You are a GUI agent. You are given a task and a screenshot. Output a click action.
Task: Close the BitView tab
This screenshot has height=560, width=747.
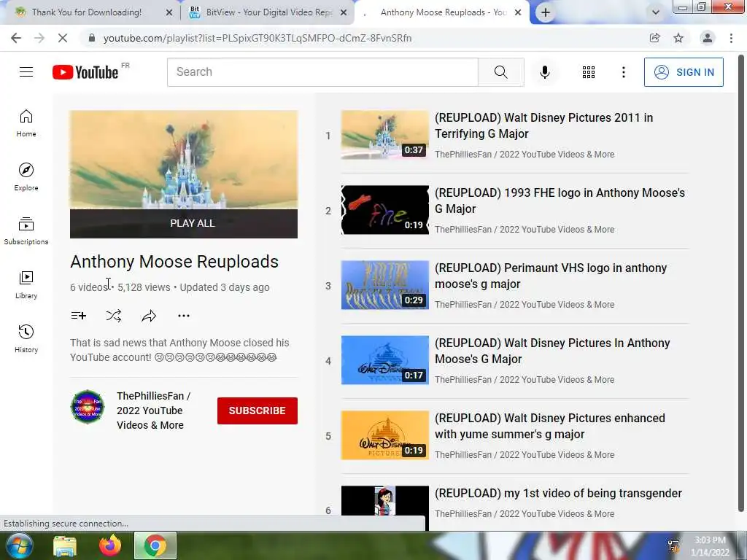click(344, 12)
